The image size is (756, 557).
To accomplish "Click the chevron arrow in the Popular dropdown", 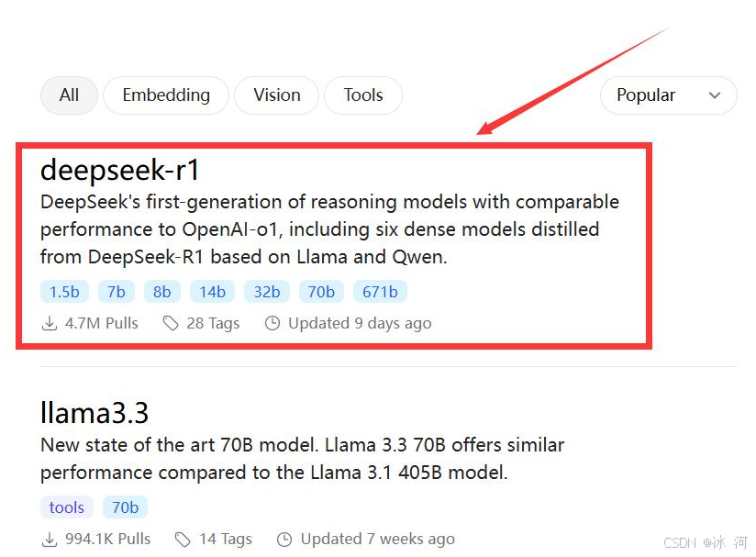I will (x=715, y=95).
